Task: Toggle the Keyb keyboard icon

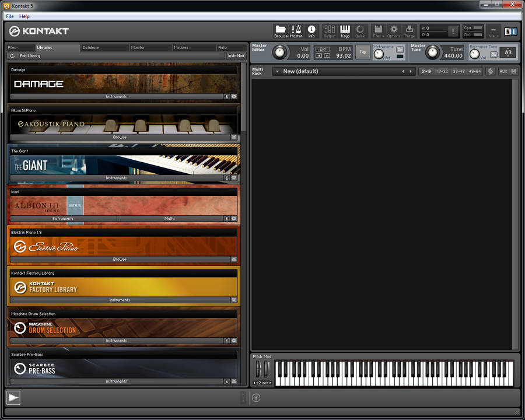Action: (x=345, y=30)
